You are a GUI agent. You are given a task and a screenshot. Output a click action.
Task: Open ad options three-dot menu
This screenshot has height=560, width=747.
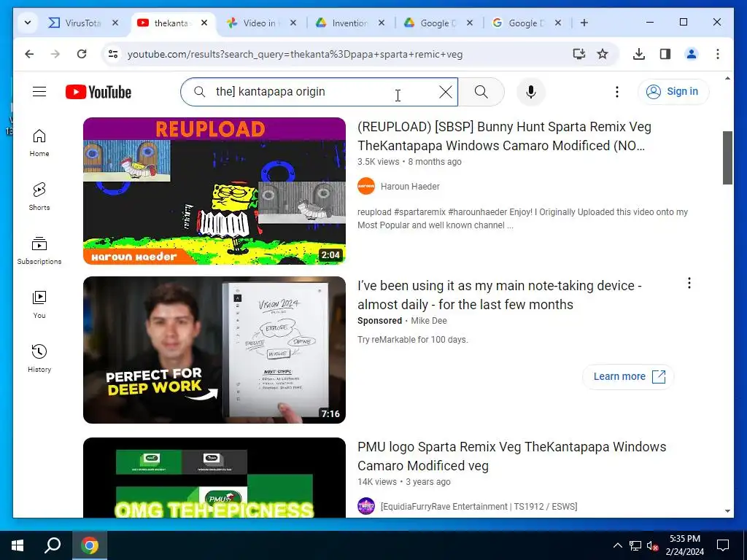(689, 284)
